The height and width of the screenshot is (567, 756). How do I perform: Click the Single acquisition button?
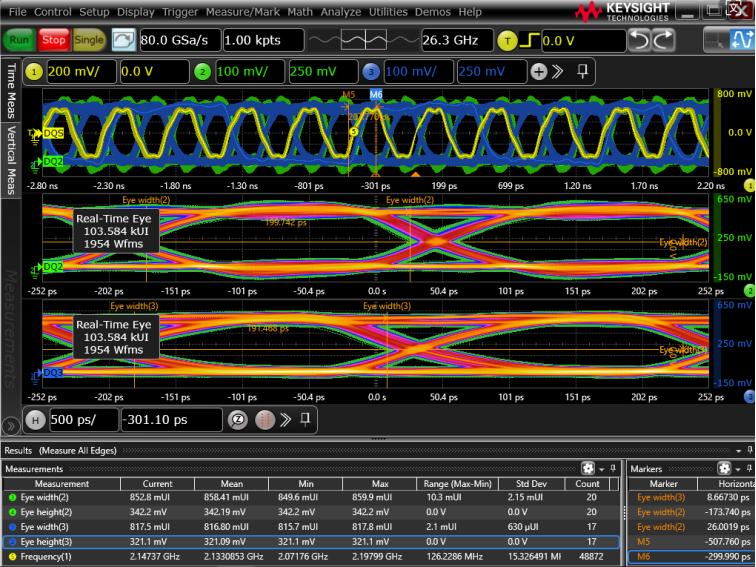(x=89, y=41)
